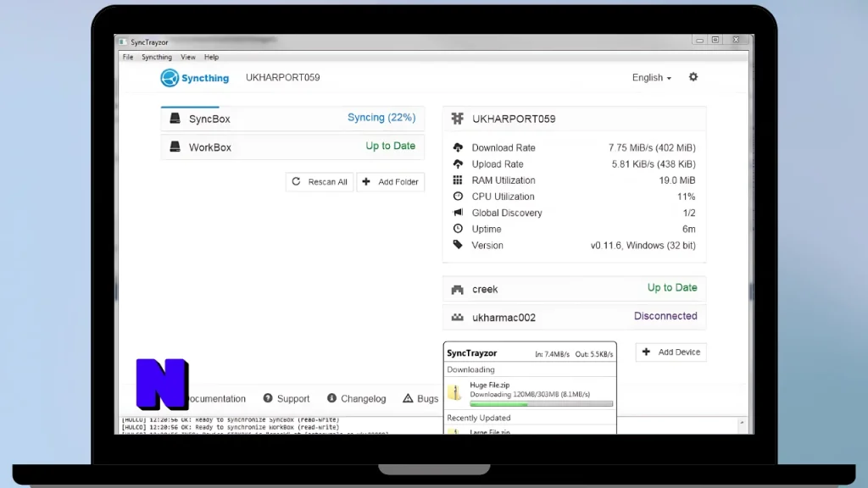Viewport: 868px width, 488px height.
Task: Click the Rescan All button
Action: pos(320,181)
